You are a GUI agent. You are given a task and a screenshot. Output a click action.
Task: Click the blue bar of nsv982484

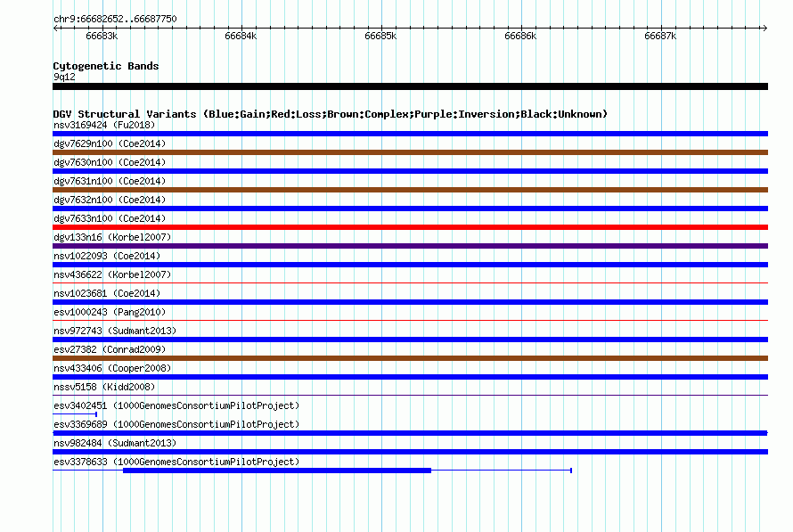click(x=410, y=452)
